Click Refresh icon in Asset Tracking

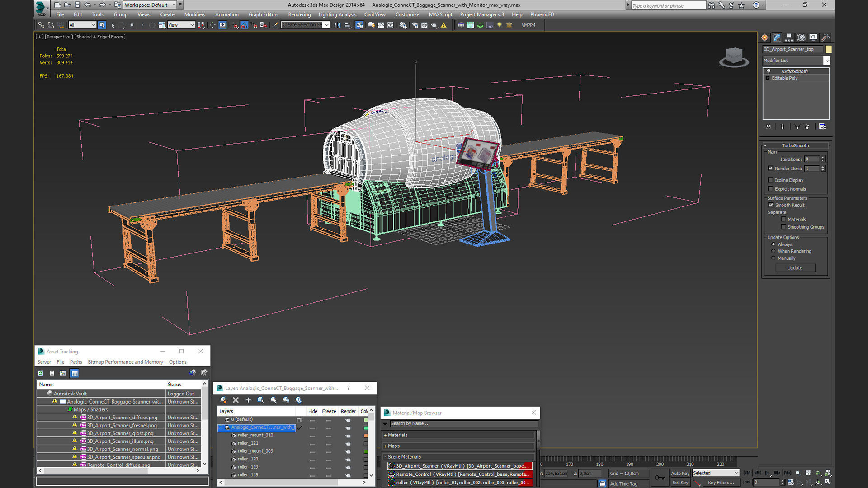tap(41, 373)
